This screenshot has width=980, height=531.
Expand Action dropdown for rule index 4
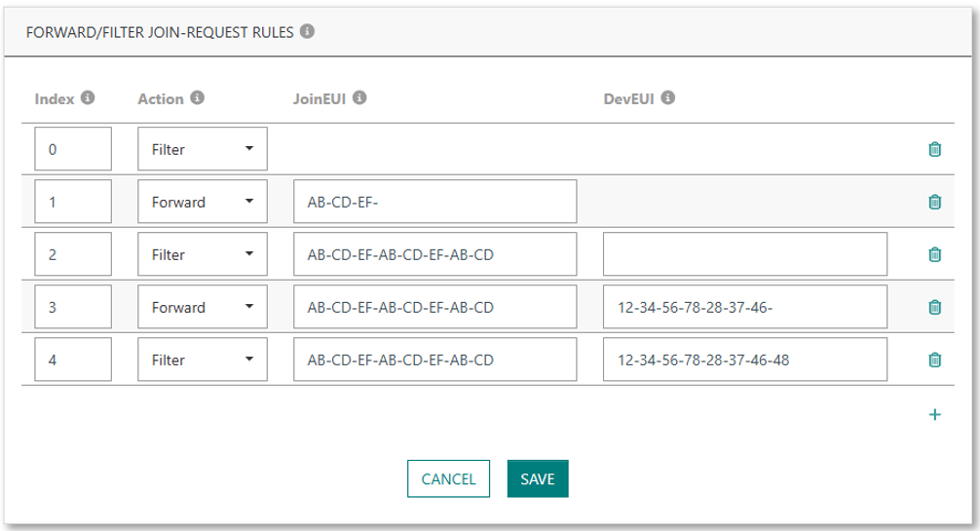click(203, 360)
